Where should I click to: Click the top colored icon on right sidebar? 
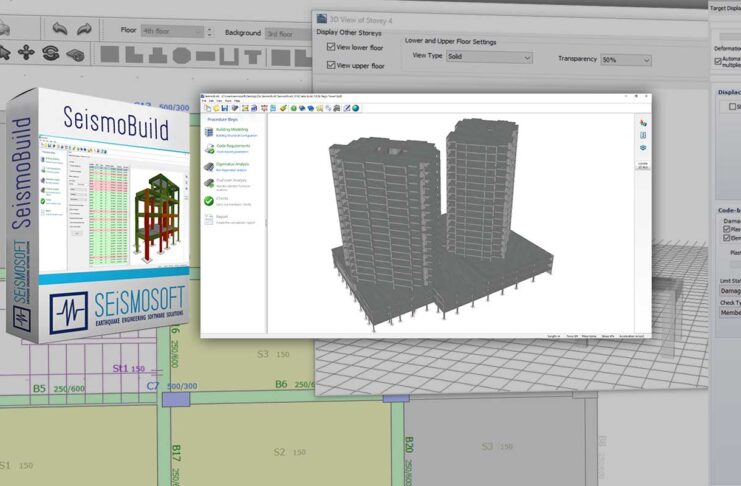(x=643, y=123)
